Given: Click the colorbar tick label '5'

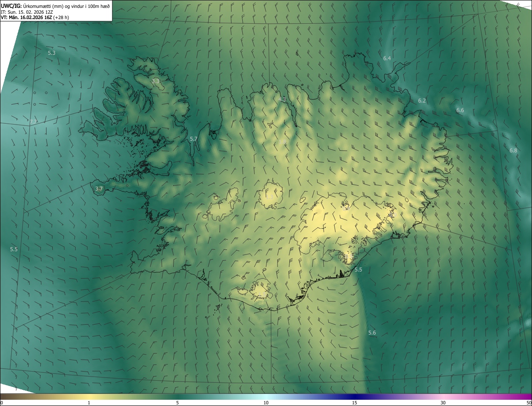Looking at the screenshot, I should [x=177, y=403].
